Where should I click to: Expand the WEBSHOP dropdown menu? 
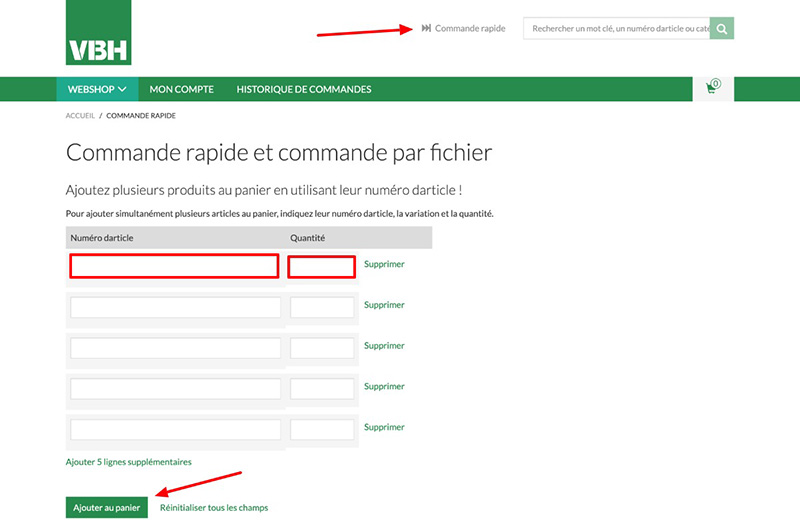point(96,89)
